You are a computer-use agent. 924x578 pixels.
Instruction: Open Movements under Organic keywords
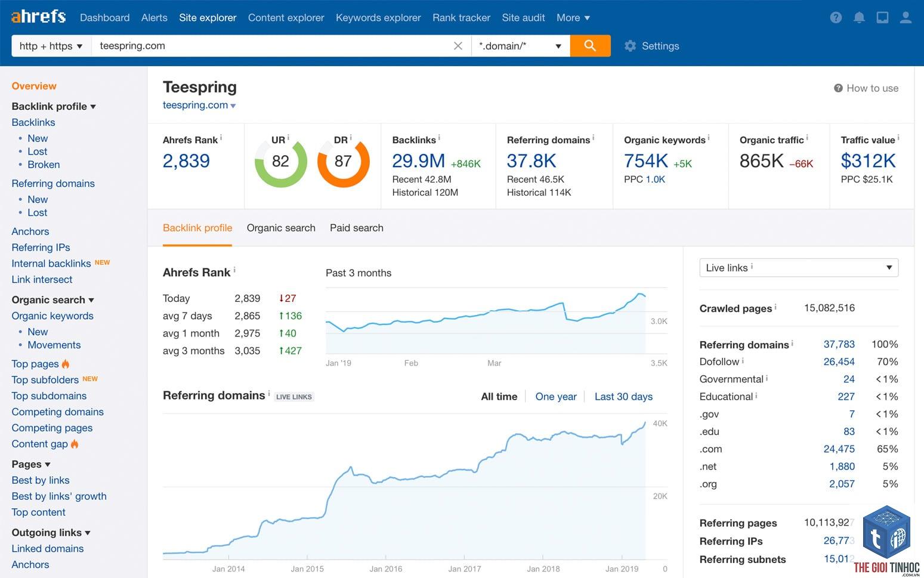(x=54, y=345)
